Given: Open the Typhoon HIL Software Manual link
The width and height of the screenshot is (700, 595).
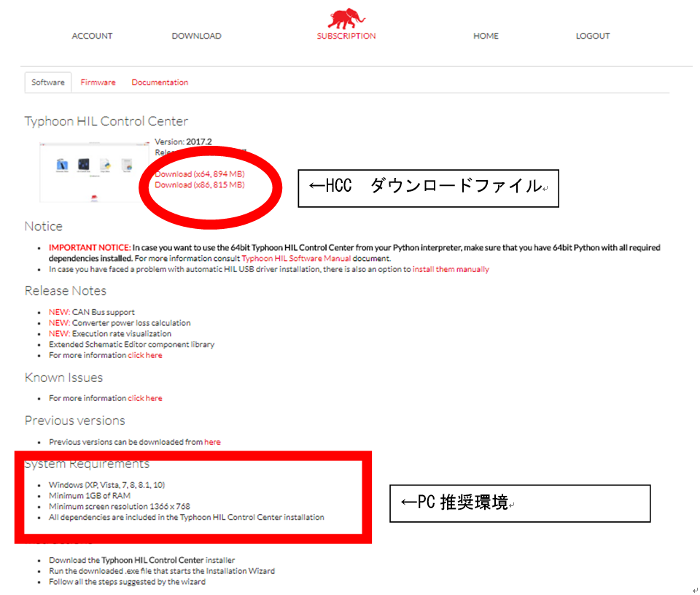Looking at the screenshot, I should click(x=296, y=258).
